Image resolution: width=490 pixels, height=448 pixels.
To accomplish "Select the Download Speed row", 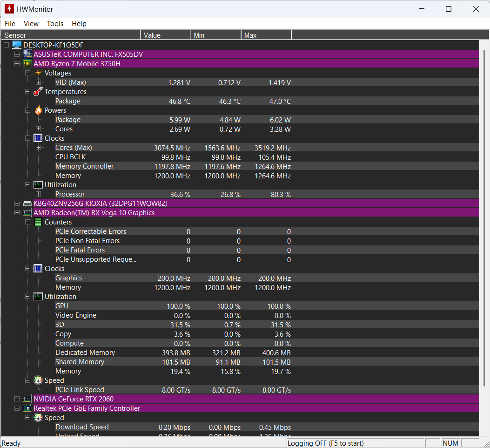I will pos(267,427).
